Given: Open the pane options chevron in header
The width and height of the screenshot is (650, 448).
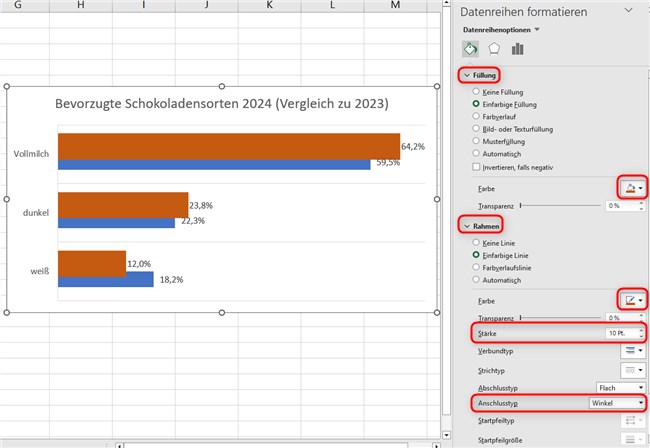Looking at the screenshot, I should point(625,10).
